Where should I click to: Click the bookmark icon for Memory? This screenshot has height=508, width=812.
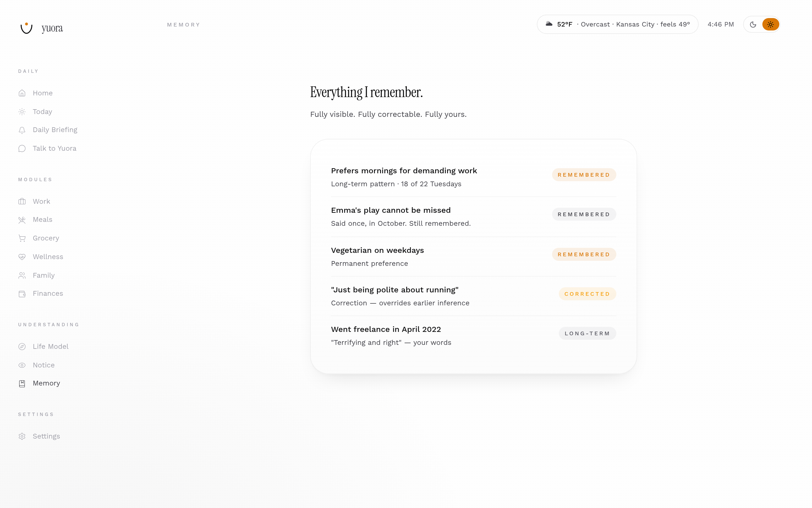click(x=22, y=383)
